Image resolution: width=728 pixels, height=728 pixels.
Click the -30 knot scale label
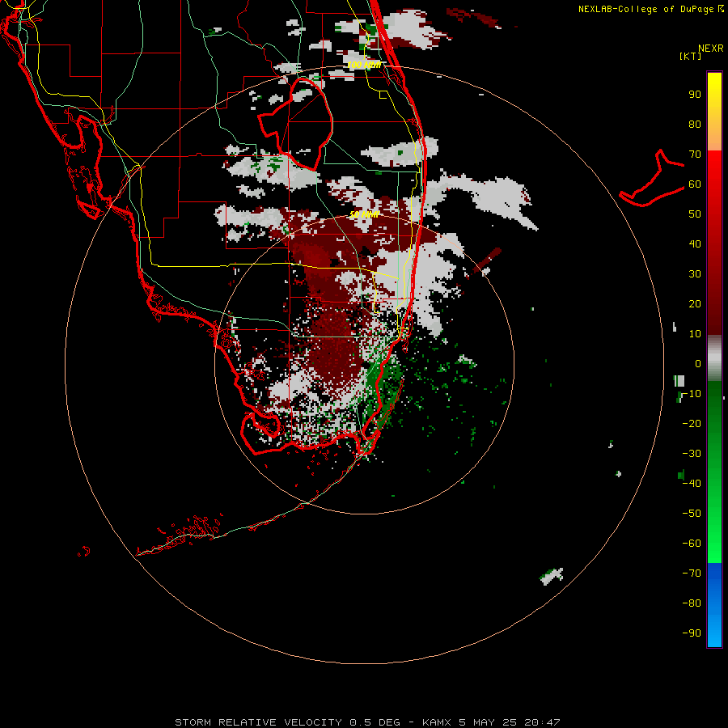pos(692,454)
